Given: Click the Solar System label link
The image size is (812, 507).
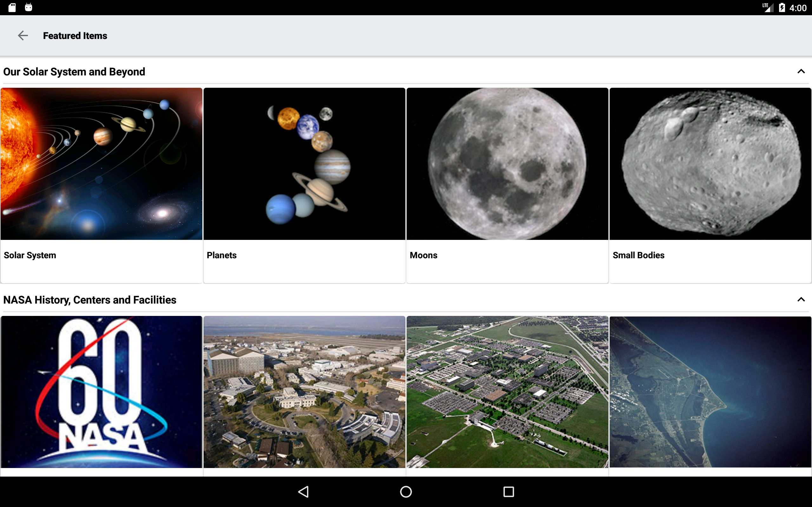Looking at the screenshot, I should coord(29,255).
